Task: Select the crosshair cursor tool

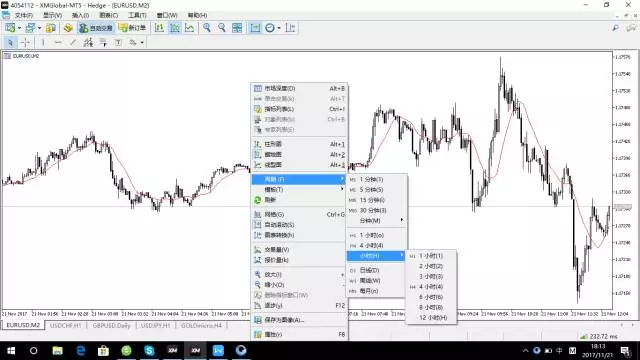Action: tap(25, 42)
